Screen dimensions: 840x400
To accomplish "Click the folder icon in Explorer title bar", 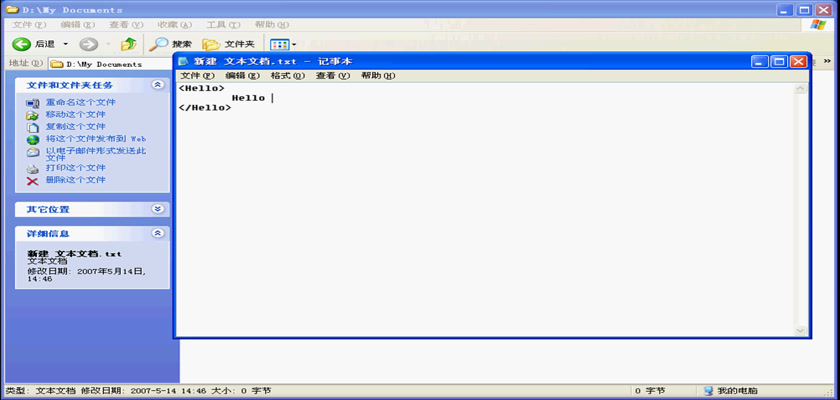I will tap(10, 10).
